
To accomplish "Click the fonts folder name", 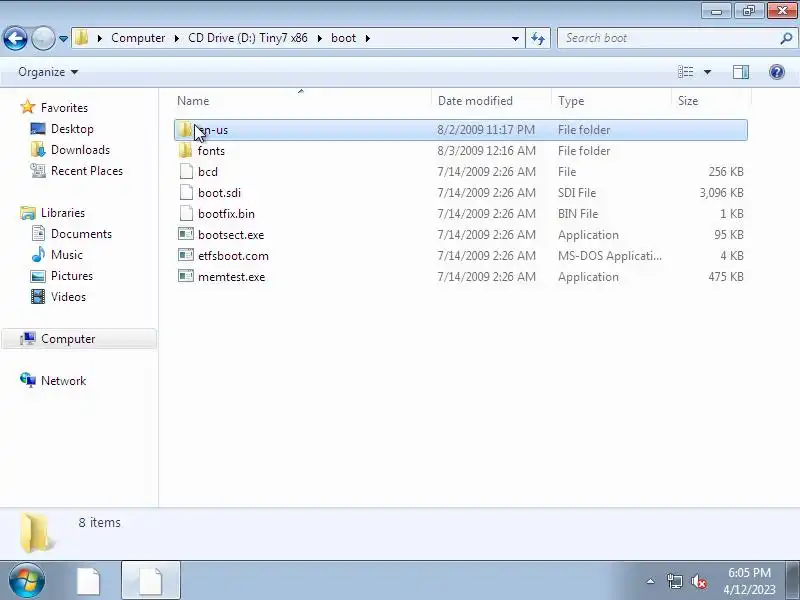I will [211, 151].
